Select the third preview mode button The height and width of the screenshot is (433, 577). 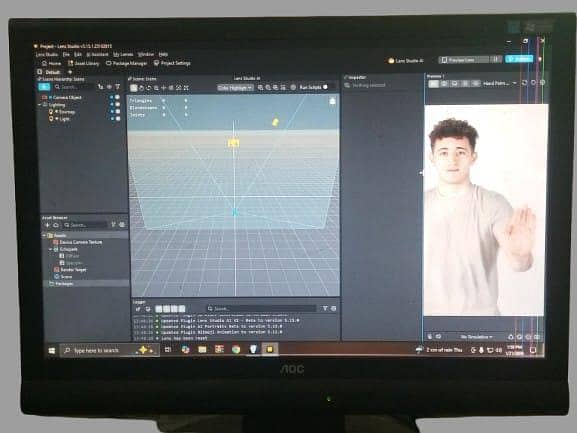click(x=454, y=84)
